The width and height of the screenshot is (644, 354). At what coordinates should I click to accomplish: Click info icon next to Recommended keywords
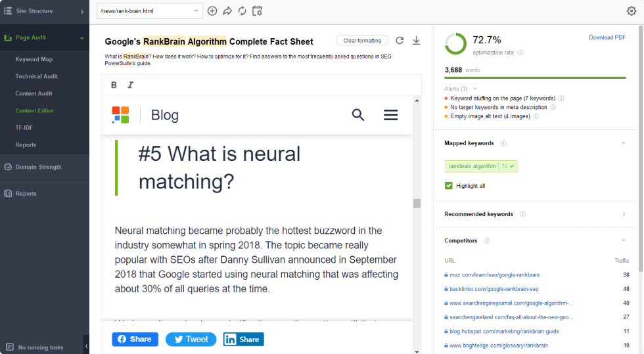click(x=522, y=214)
